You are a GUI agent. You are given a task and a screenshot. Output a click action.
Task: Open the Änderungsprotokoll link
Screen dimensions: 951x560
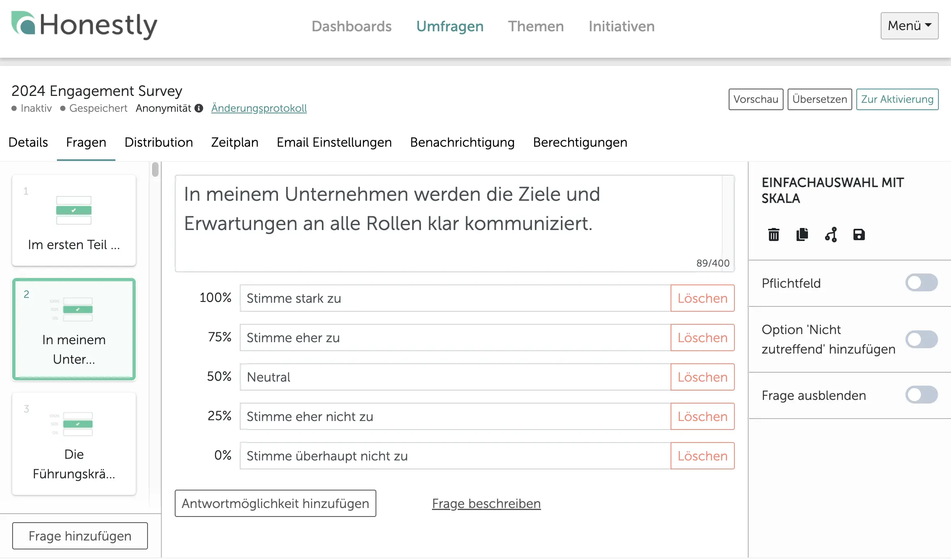pyautogui.click(x=259, y=108)
